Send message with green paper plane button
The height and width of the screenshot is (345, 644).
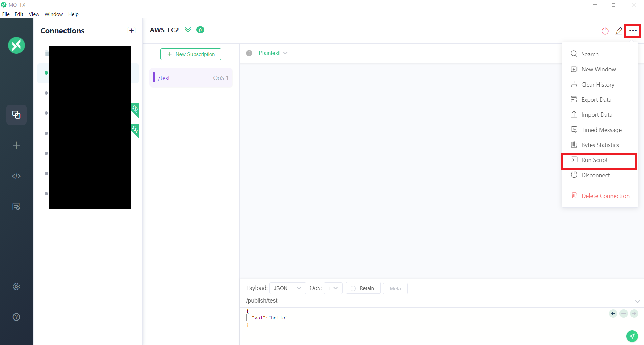point(632,336)
